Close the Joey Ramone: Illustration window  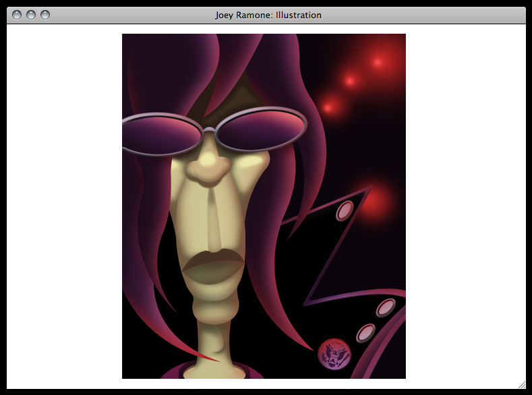[x=17, y=15]
